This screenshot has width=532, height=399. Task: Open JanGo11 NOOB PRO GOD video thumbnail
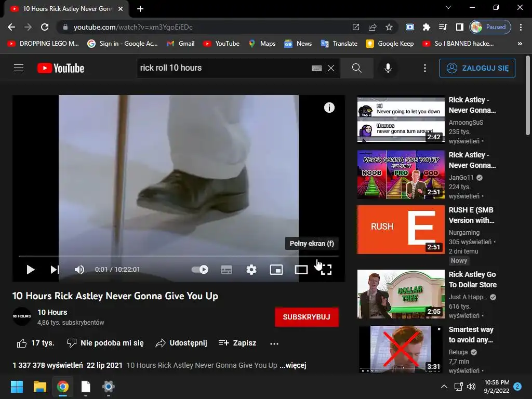pyautogui.click(x=401, y=175)
